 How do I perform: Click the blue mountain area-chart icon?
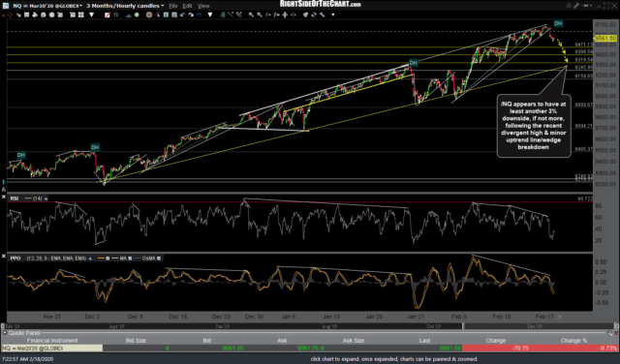pyautogui.click(x=129, y=15)
